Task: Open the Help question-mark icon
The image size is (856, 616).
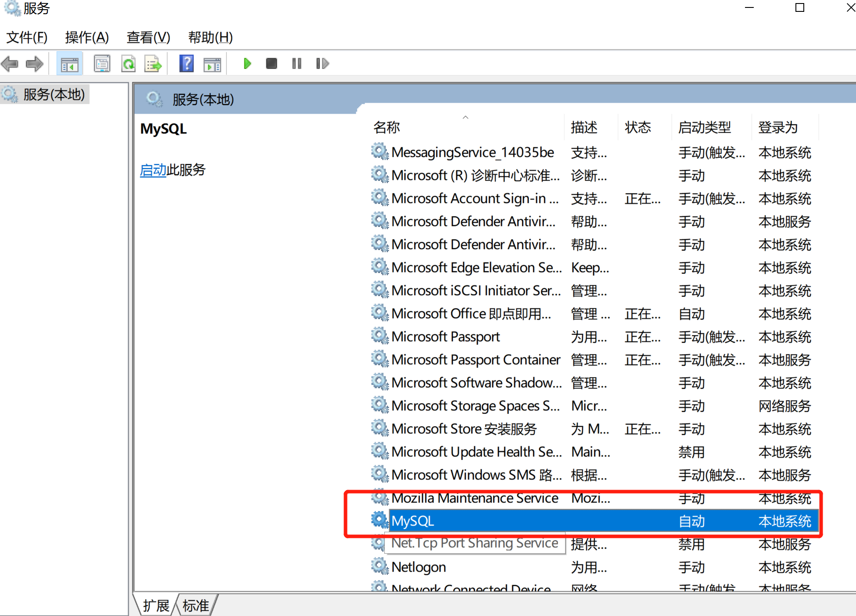Action: point(186,64)
